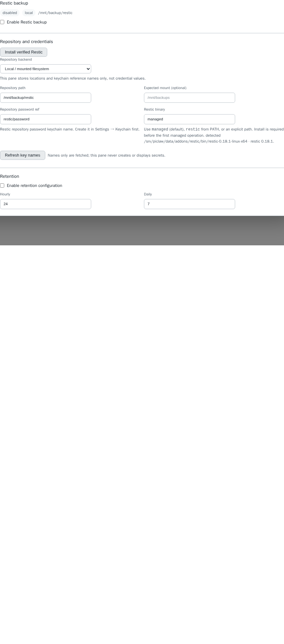Click the 'Daily' label
This screenshot has width=284, height=644.
(x=148, y=194)
